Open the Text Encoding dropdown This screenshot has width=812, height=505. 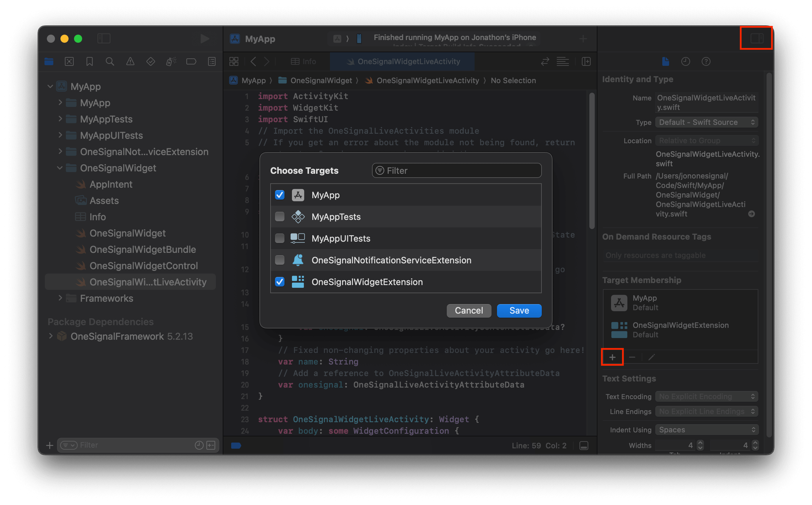click(x=707, y=396)
